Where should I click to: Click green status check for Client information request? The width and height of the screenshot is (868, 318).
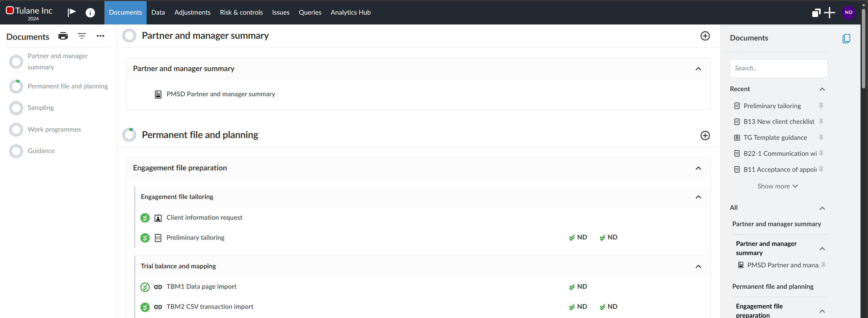145,218
